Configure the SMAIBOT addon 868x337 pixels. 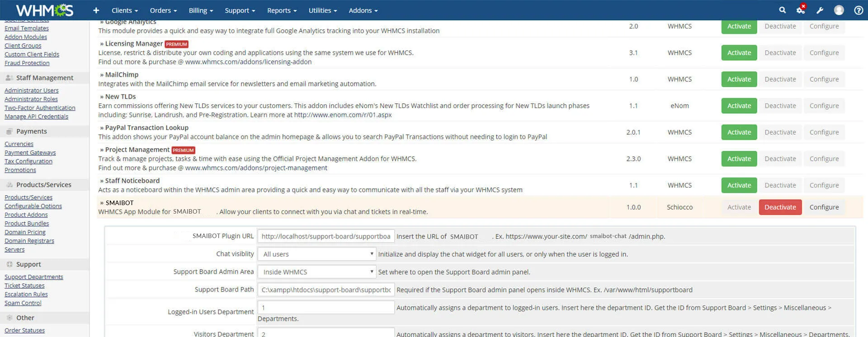coord(824,207)
